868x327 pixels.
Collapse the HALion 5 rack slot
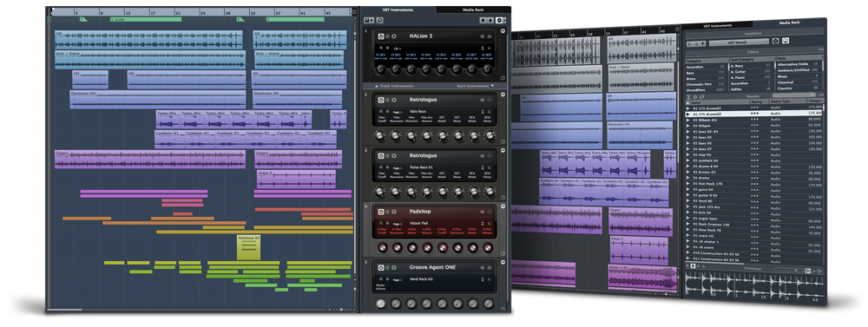point(503,31)
